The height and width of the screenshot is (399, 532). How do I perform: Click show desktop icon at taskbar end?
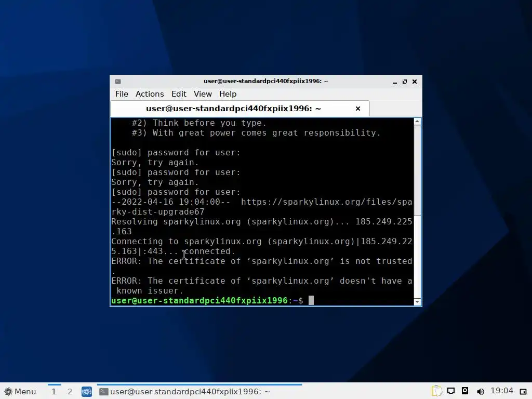[523, 392]
